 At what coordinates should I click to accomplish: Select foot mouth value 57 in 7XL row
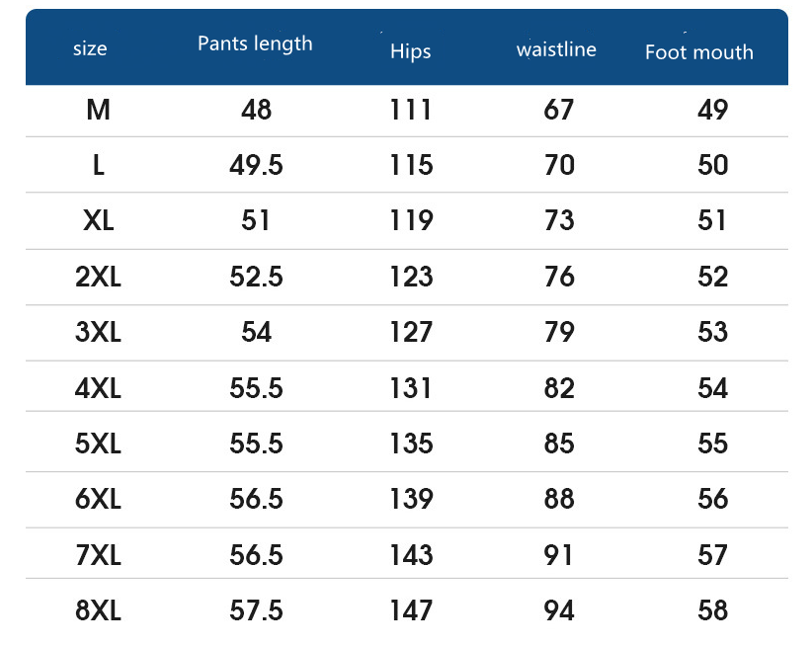(x=712, y=555)
